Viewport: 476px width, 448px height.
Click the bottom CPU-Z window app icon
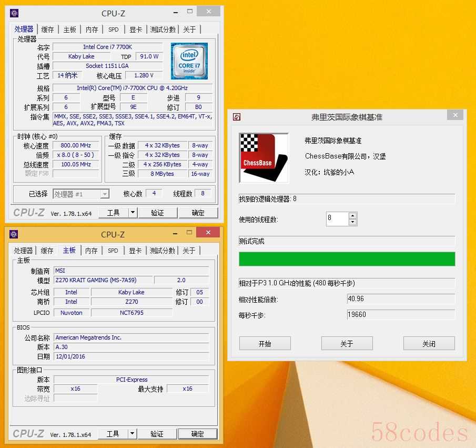click(14, 234)
